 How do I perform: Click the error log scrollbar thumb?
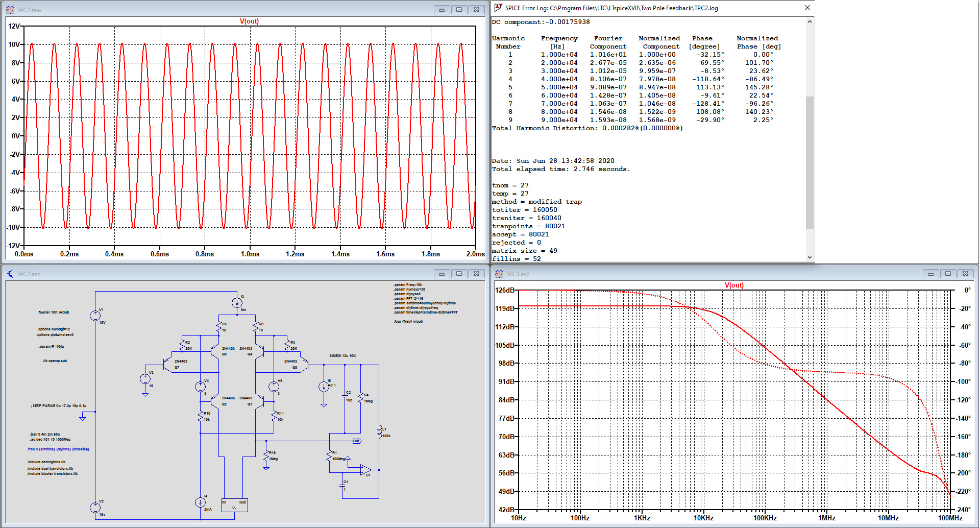pyautogui.click(x=810, y=162)
